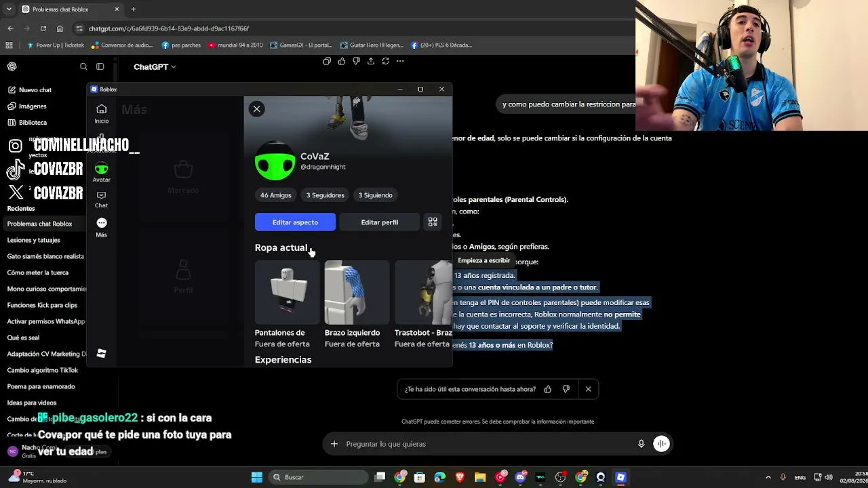Click the Editar perfil button
The image size is (868, 488).
point(380,222)
